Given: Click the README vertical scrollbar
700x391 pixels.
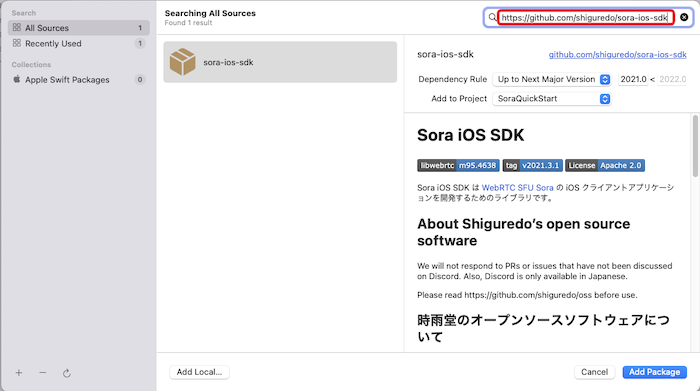Looking at the screenshot, I should 695,146.
